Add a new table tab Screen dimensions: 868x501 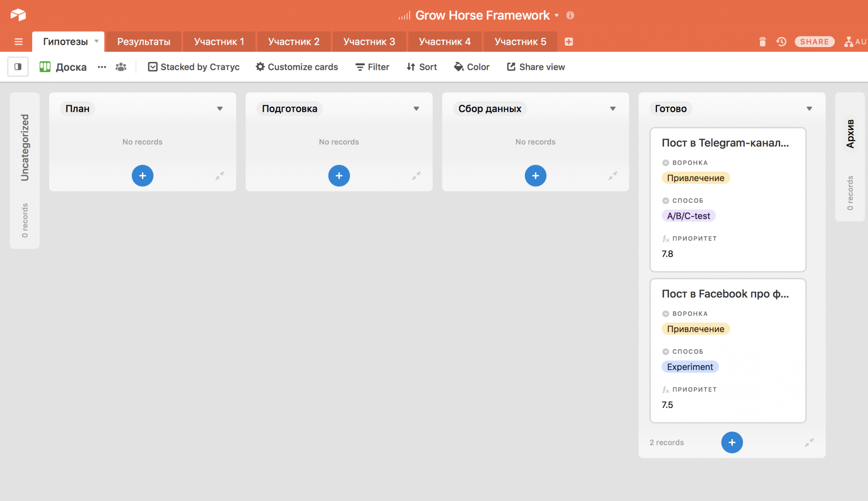pyautogui.click(x=569, y=42)
